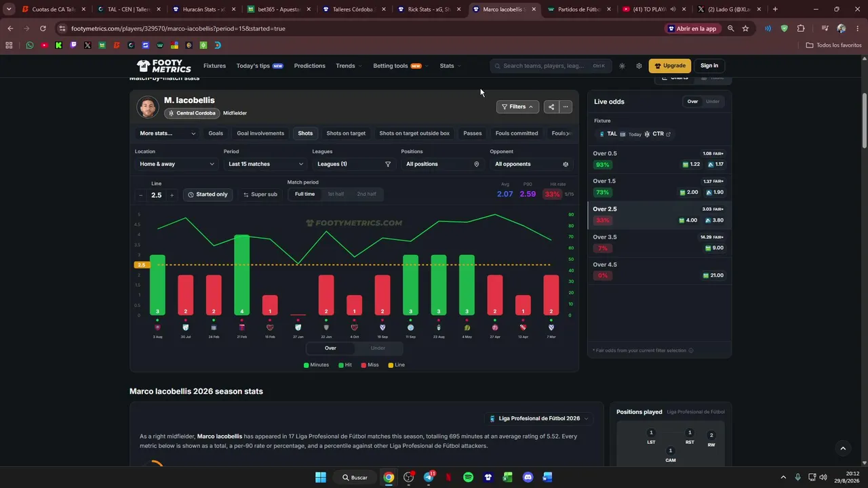Switch the chart to Over
The height and width of the screenshot is (488, 868).
[x=330, y=348]
